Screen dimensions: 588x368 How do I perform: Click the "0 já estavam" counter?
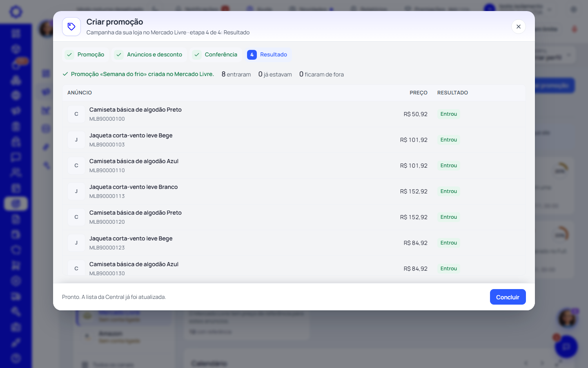[275, 74]
